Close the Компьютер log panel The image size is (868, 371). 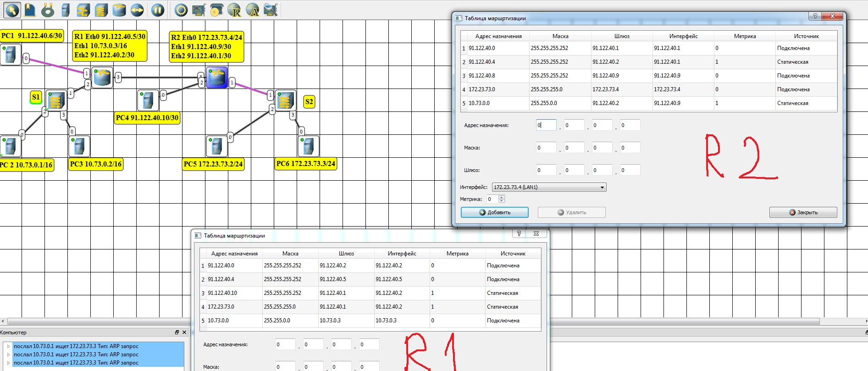pyautogui.click(x=184, y=332)
